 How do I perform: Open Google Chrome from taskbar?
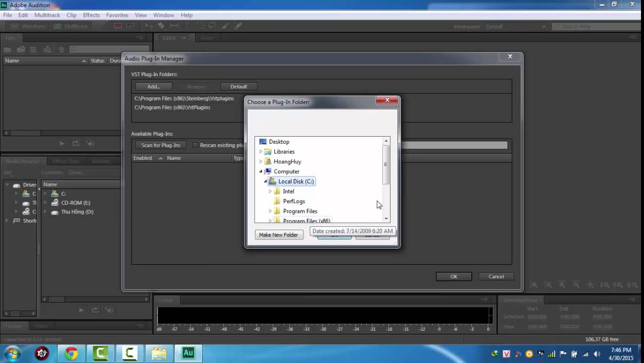pyautogui.click(x=71, y=354)
